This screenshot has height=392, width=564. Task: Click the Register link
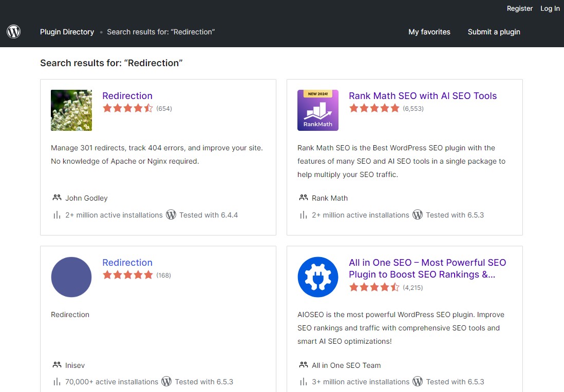pyautogui.click(x=519, y=8)
